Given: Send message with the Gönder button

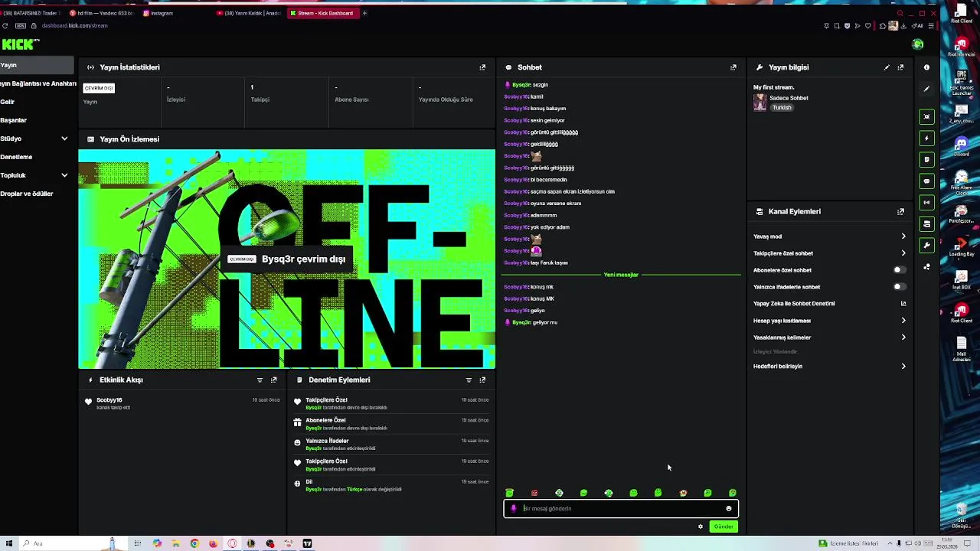Looking at the screenshot, I should pos(723,527).
